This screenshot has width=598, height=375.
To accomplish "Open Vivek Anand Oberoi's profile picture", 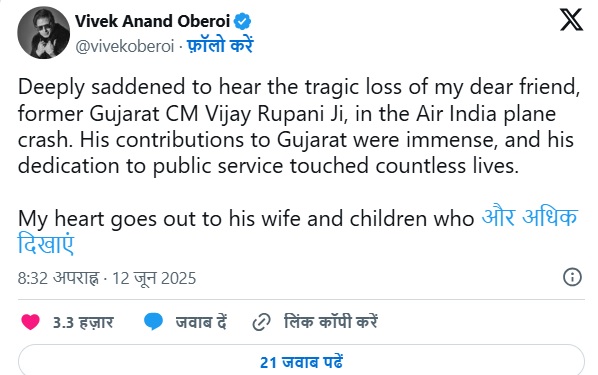I will pyautogui.click(x=43, y=33).
